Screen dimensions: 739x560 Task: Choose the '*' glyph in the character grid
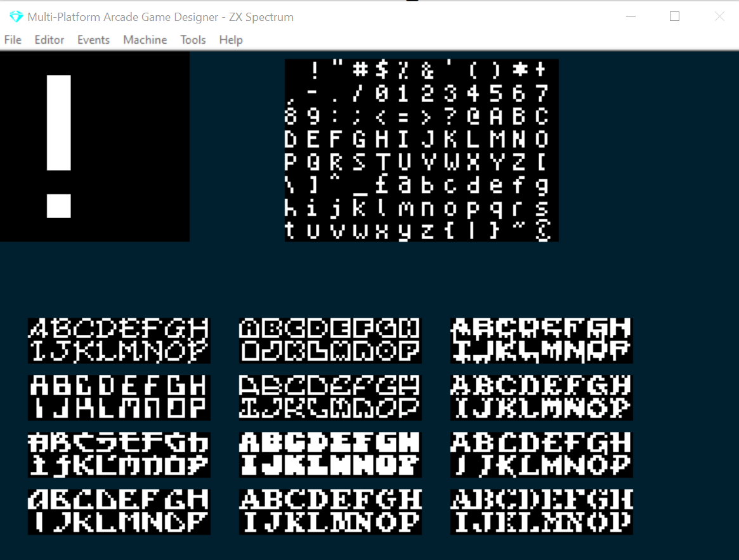(519, 70)
